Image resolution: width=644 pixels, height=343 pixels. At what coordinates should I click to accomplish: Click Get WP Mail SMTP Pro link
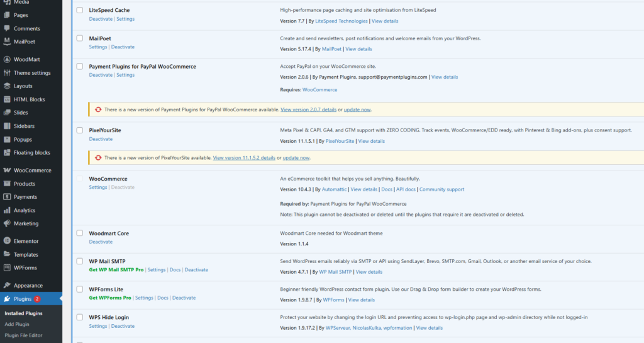point(116,270)
